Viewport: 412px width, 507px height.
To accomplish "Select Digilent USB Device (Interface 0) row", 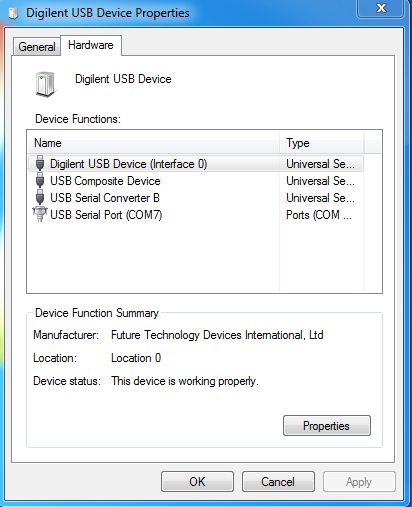I will [196, 164].
